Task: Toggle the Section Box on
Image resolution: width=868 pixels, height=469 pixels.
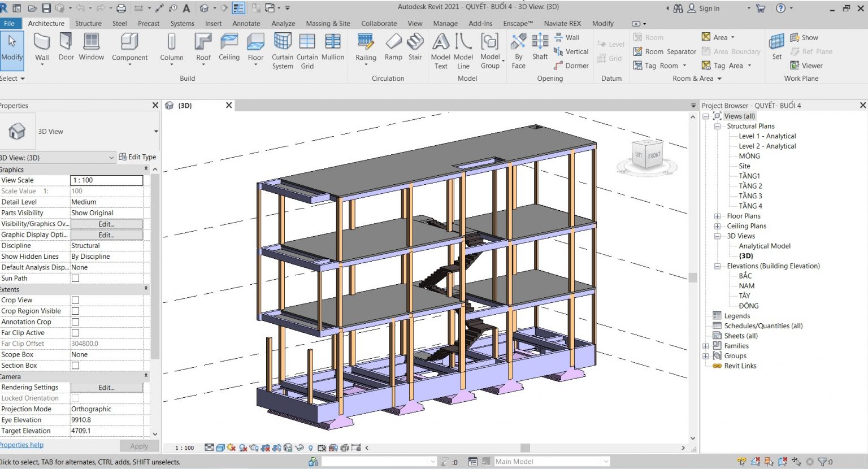Action: coord(75,365)
